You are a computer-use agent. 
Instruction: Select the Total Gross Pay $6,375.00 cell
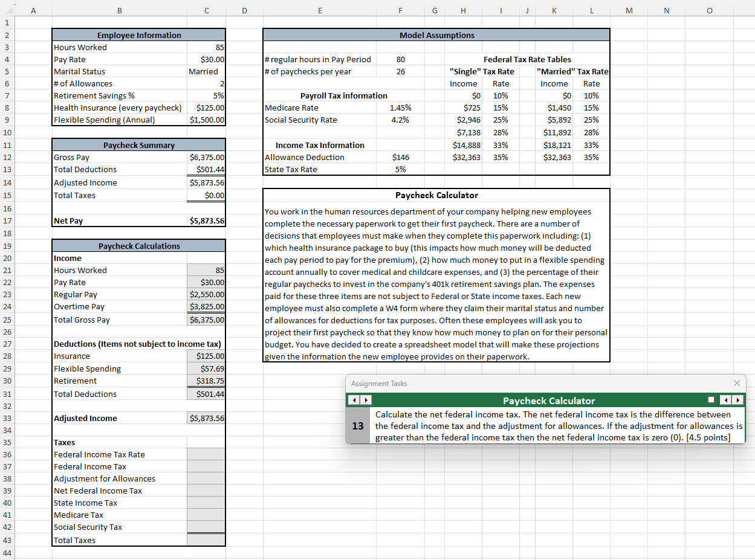(206, 319)
